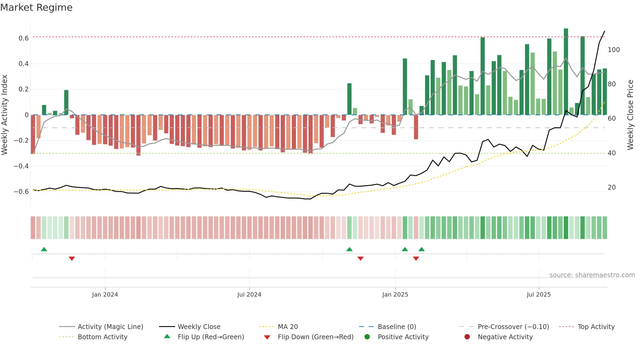Viewport: 644px width, 362px height.
Task: Toggle the Baseline (0) legend entry
Action: click(387, 327)
